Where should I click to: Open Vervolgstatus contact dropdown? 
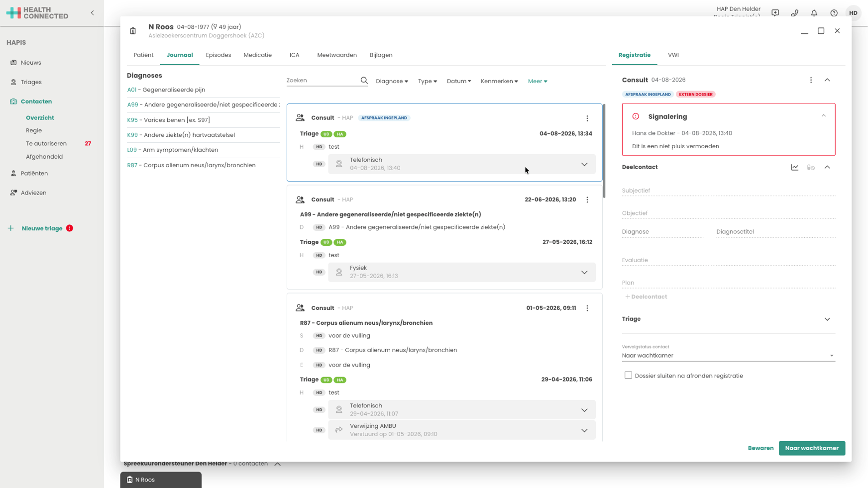coord(728,356)
